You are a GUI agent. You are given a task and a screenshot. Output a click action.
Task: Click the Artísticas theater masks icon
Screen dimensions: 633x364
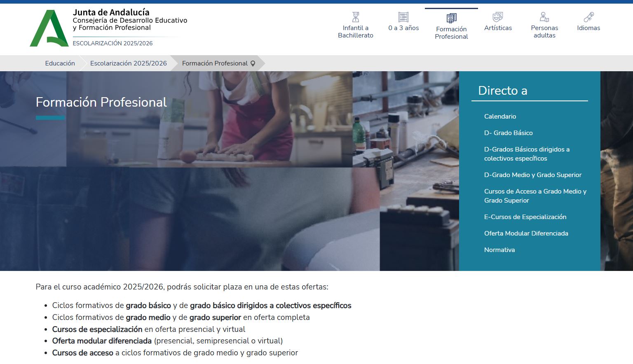click(498, 17)
